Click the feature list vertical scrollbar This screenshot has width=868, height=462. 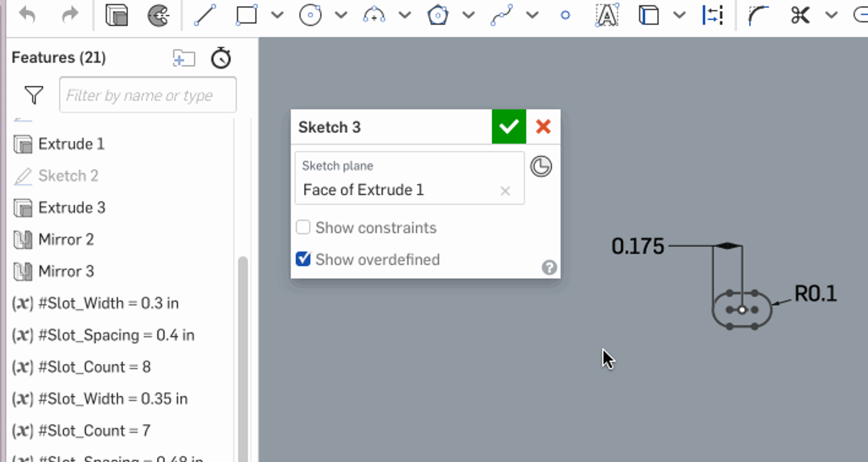click(242, 352)
